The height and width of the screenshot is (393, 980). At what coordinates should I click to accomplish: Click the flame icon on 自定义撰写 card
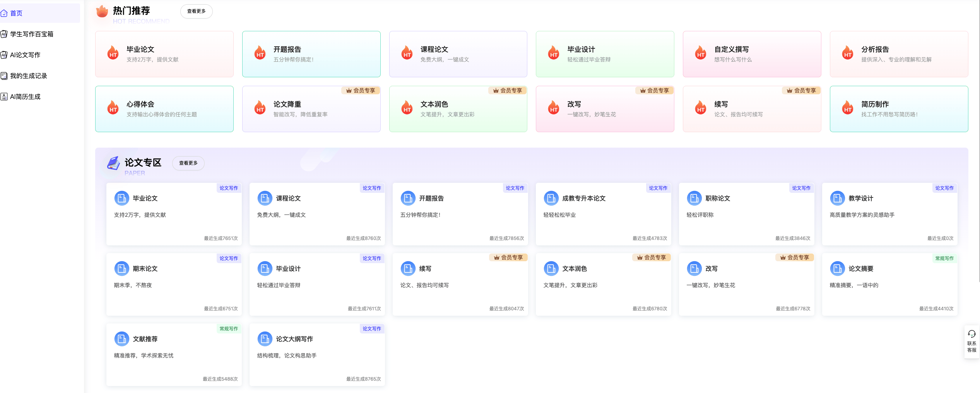tap(701, 53)
